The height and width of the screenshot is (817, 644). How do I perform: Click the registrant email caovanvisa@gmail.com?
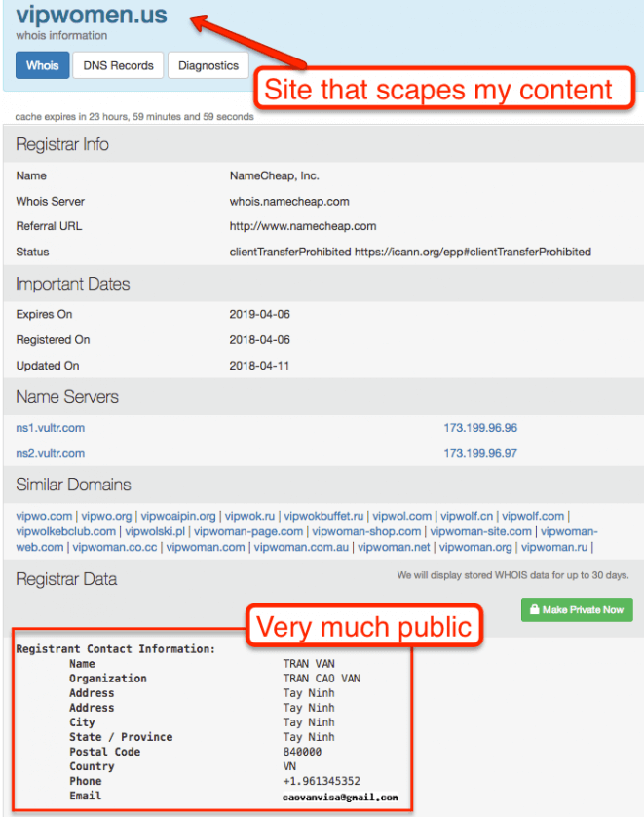pos(340,798)
